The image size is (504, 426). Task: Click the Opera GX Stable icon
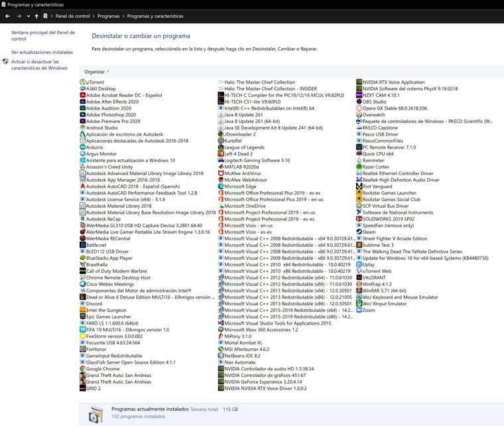point(359,108)
